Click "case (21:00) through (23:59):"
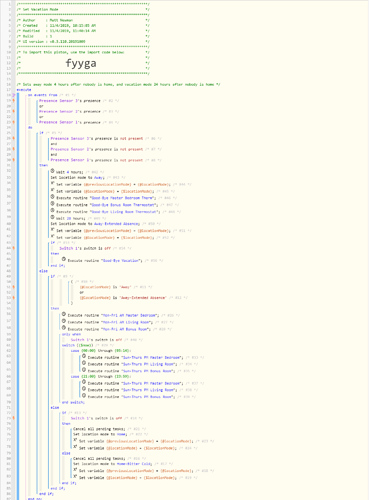 coord(101,376)
